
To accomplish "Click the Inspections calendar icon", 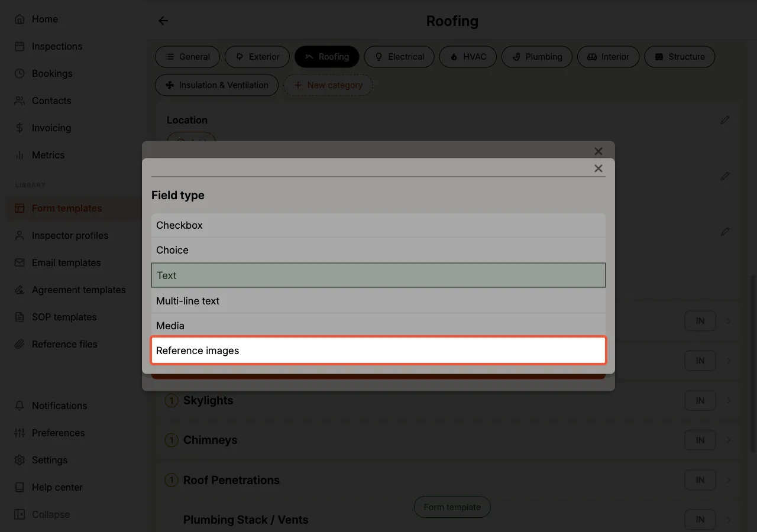I will point(20,46).
